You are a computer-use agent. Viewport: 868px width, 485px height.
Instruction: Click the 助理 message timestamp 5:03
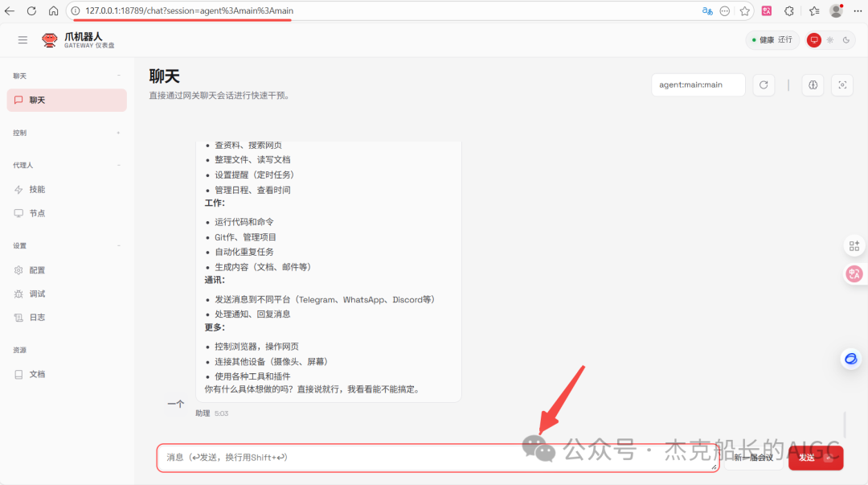(x=222, y=413)
